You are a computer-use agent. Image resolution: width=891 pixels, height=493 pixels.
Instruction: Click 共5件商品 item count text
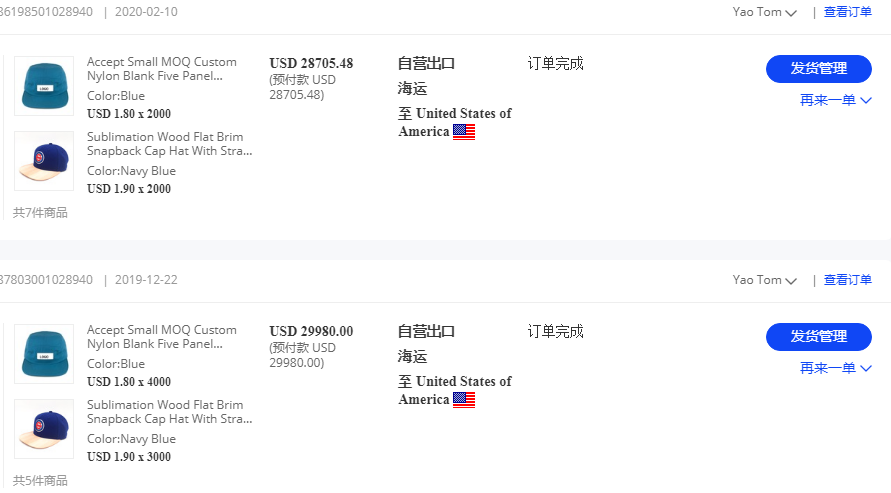pos(41,480)
